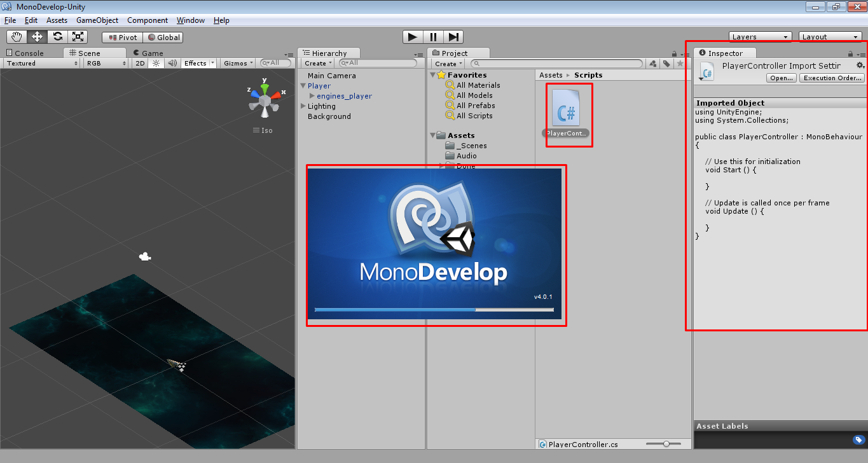Expand engines_player in Hierarchy

[x=312, y=96]
